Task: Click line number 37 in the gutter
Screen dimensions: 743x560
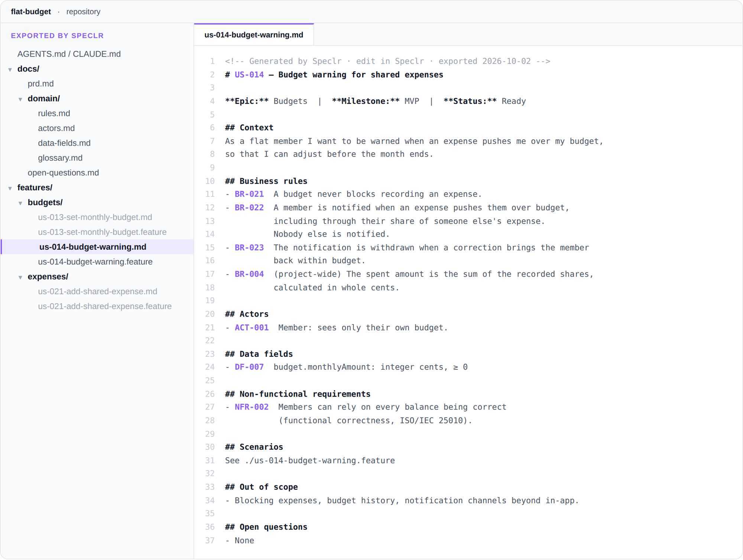Action: (210, 541)
